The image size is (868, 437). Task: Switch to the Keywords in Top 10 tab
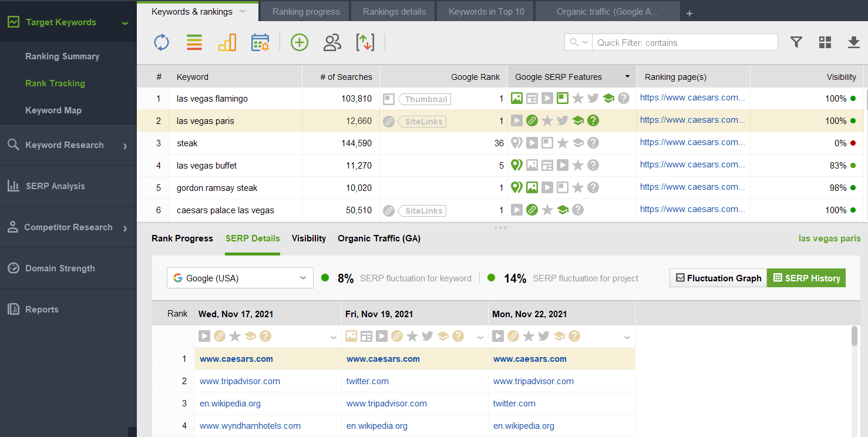[486, 12]
